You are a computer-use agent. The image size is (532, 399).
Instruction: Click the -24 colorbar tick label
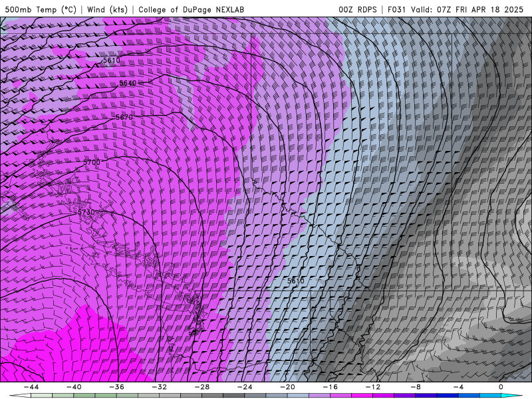pos(245,387)
